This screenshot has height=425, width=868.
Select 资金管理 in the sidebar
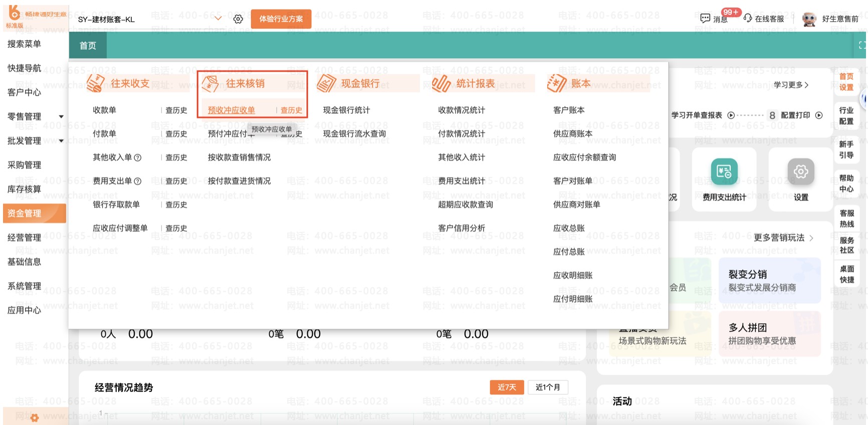tap(35, 214)
